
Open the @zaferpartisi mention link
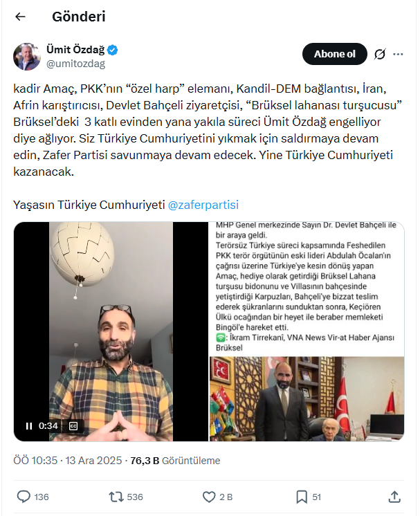(203, 205)
